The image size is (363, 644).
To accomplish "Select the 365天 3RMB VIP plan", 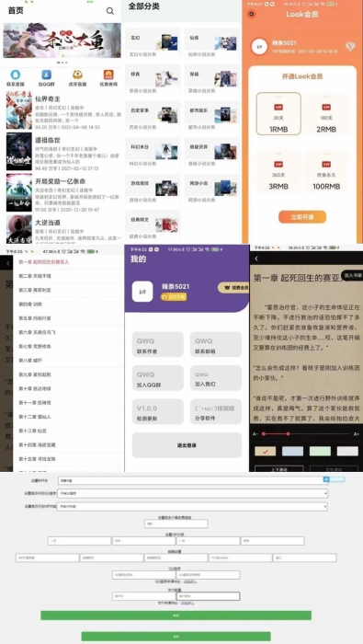I will pos(279,171).
